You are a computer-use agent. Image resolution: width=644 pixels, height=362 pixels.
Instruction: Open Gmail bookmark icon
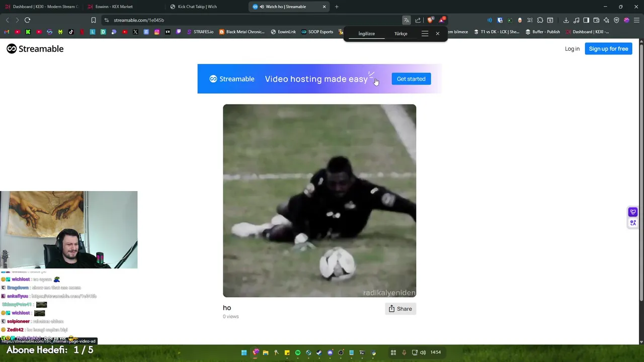[7, 32]
